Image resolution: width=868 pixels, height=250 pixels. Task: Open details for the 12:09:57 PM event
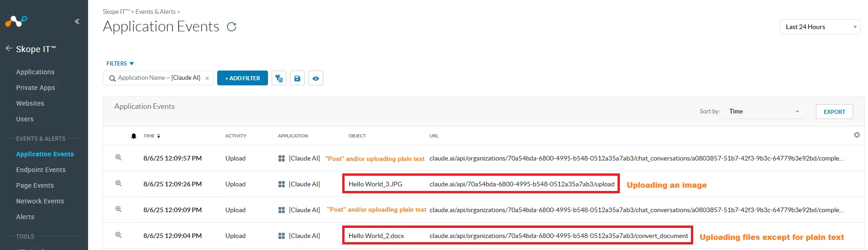click(x=119, y=157)
